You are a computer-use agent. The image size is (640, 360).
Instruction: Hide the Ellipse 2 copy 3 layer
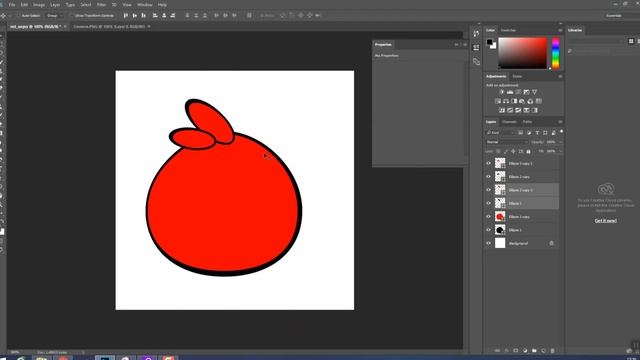click(x=489, y=163)
